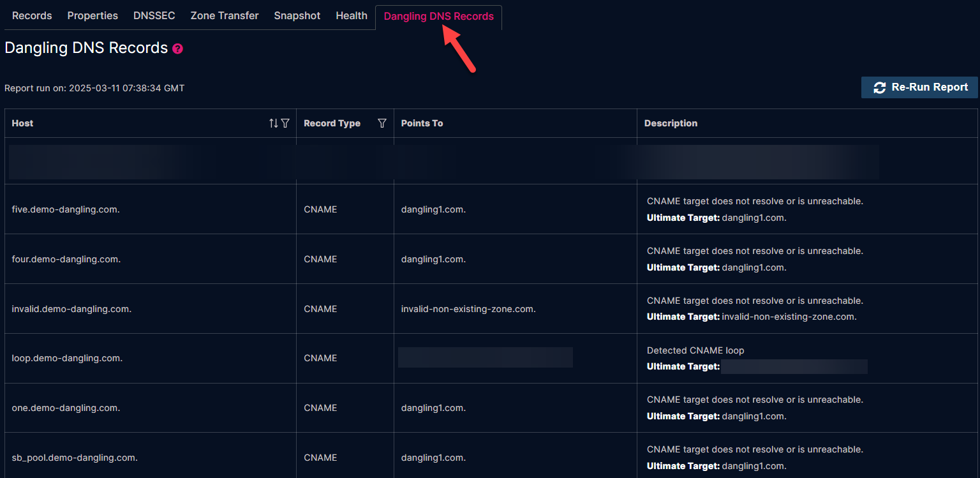Select the loop.demo-dangling.com. host row

pyautogui.click(x=67, y=358)
